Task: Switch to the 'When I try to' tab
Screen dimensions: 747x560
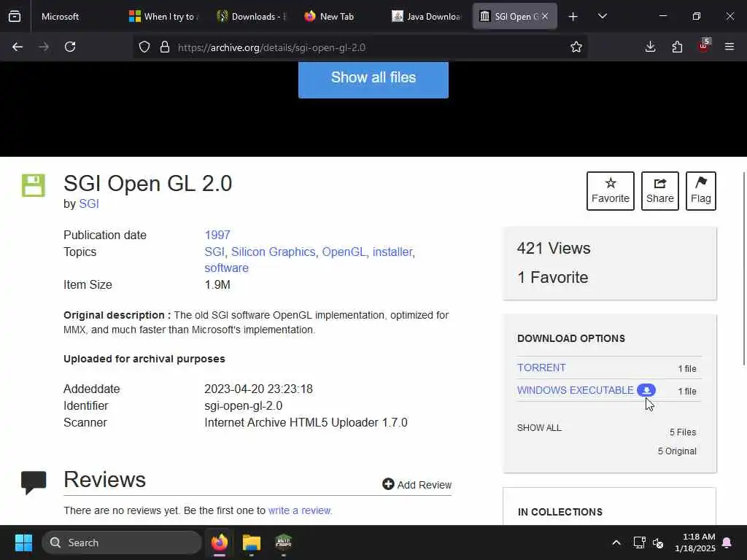Action: 164,16
